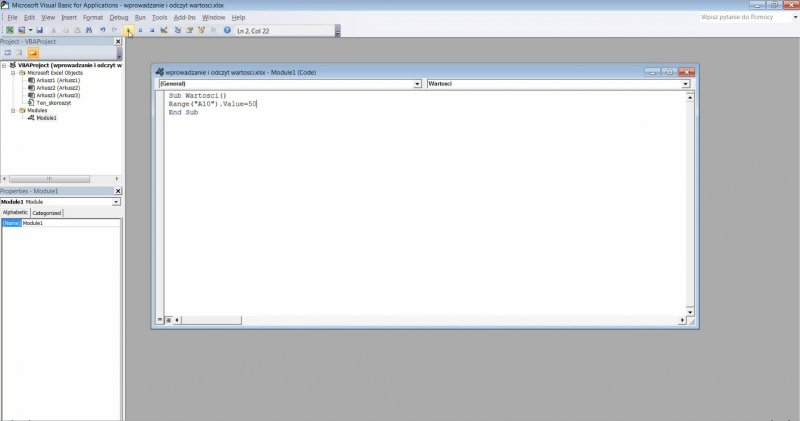Click the Design Mode toolbar icon
800x421 pixels.
[x=163, y=31]
